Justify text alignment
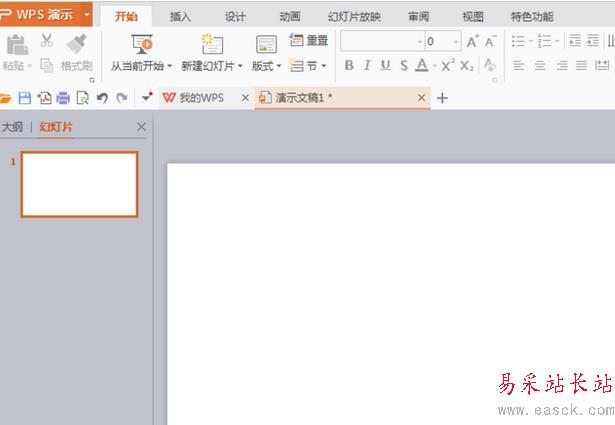 click(581, 65)
